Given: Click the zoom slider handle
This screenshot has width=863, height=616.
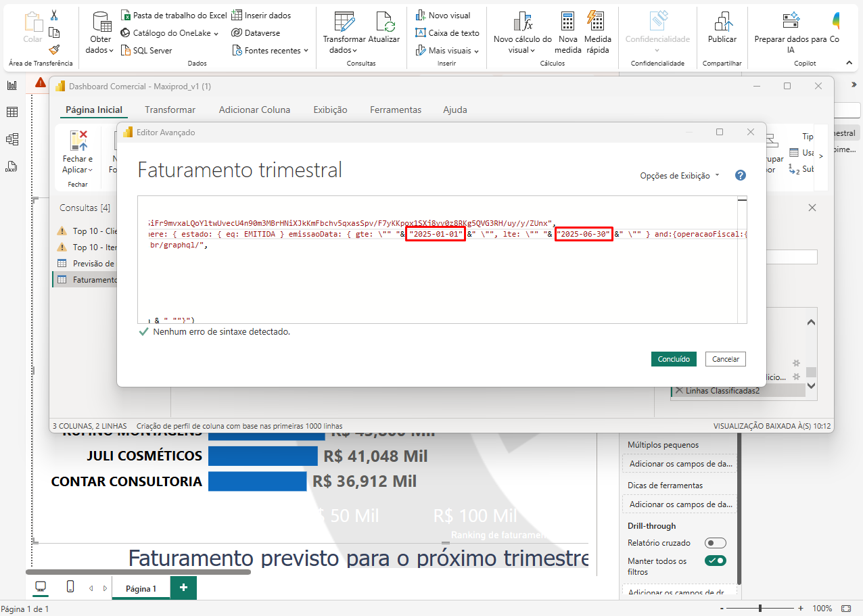Looking at the screenshot, I should pyautogui.click(x=760, y=608).
